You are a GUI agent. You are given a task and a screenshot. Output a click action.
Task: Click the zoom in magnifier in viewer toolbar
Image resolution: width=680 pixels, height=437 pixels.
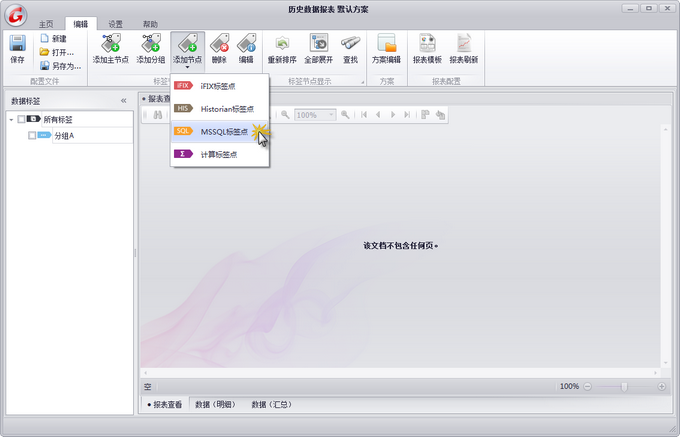pyautogui.click(x=345, y=115)
